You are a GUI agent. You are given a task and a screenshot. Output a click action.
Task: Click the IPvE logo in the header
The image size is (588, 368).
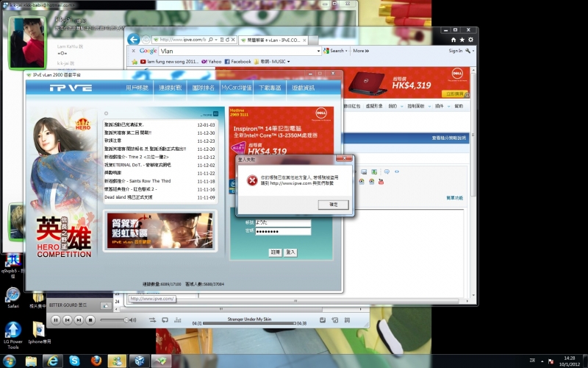pyautogui.click(x=71, y=88)
